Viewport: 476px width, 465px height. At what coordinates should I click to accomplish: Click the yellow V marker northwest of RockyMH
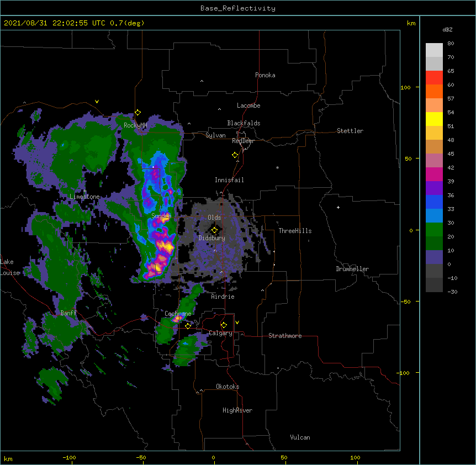coord(97,102)
